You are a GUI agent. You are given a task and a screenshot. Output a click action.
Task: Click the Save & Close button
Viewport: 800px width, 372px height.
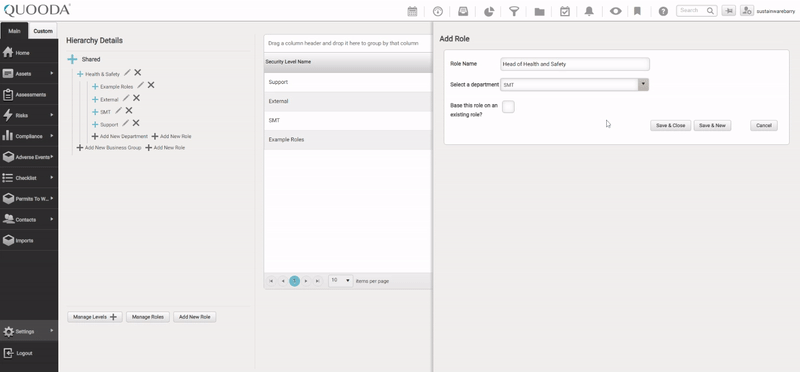coord(670,126)
